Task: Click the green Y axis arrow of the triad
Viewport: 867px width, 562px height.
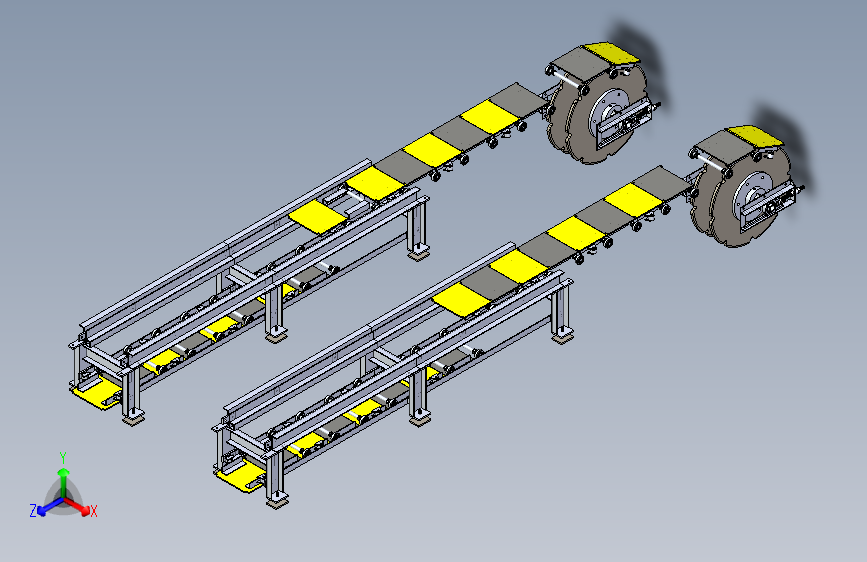Action: [64, 483]
